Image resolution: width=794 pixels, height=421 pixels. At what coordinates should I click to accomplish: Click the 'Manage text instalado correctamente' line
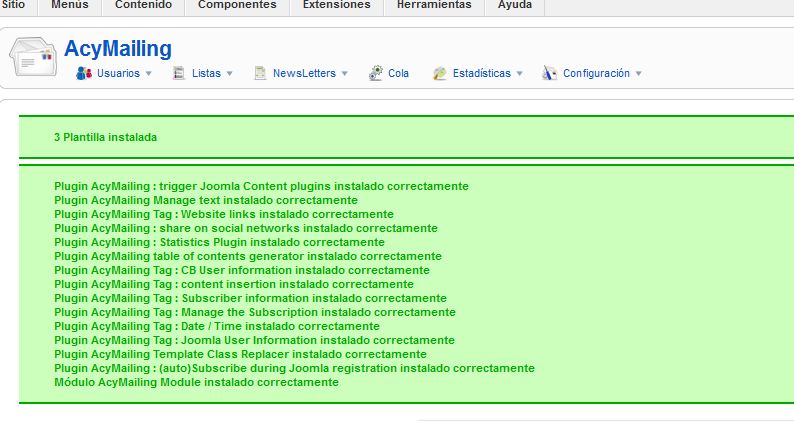[206, 200]
